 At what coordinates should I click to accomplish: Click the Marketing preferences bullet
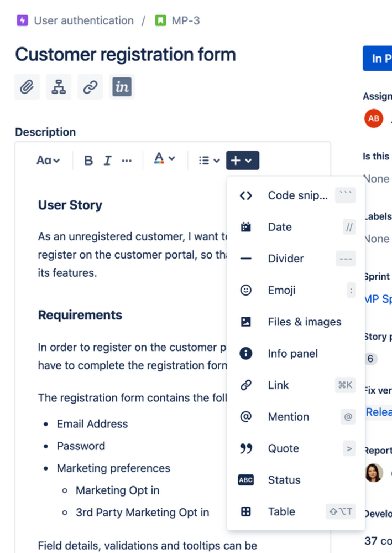point(113,468)
